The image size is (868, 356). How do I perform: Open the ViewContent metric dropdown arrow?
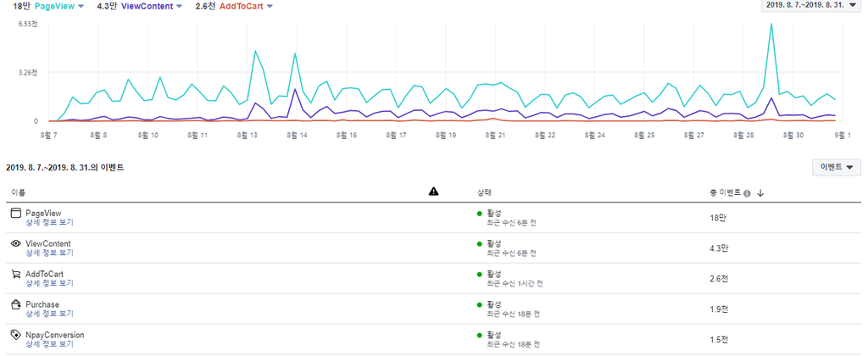pyautogui.click(x=179, y=6)
